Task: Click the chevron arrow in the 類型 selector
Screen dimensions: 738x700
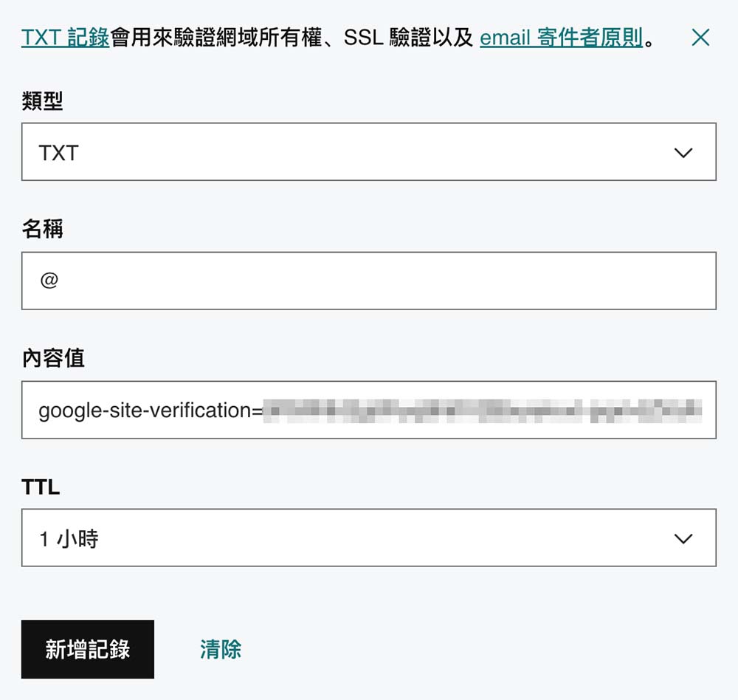Action: [x=683, y=153]
